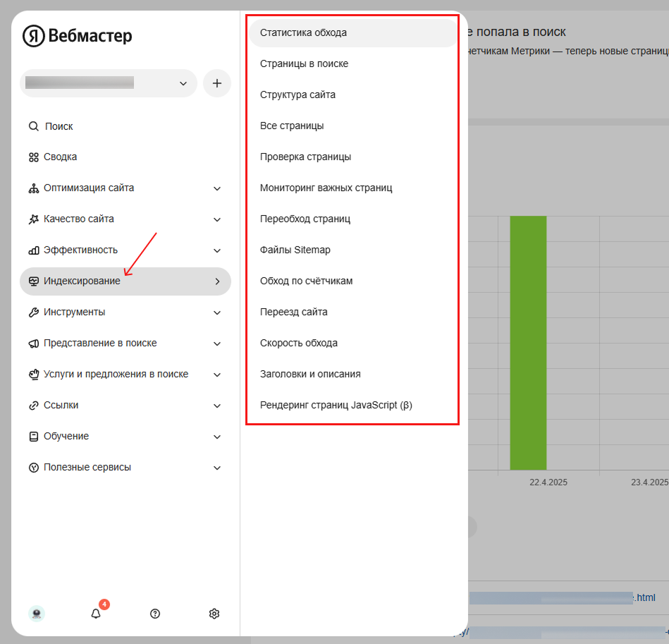Expand Ссылки menu section
This screenshot has width=669, height=644.
[x=125, y=406]
